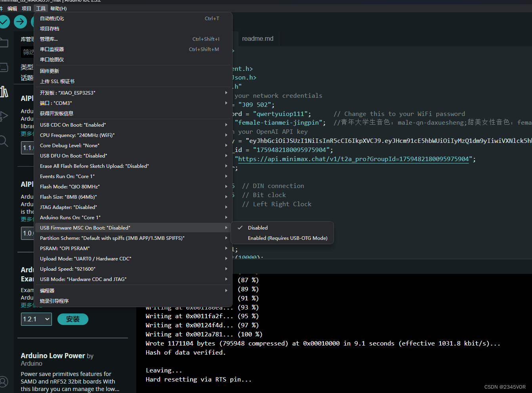Click the Upload arrow toolbar icon
This screenshot has height=393, width=532.
[x=21, y=22]
